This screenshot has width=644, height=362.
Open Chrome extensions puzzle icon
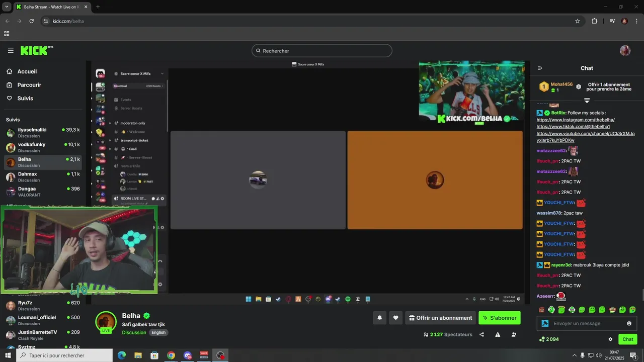point(595,21)
